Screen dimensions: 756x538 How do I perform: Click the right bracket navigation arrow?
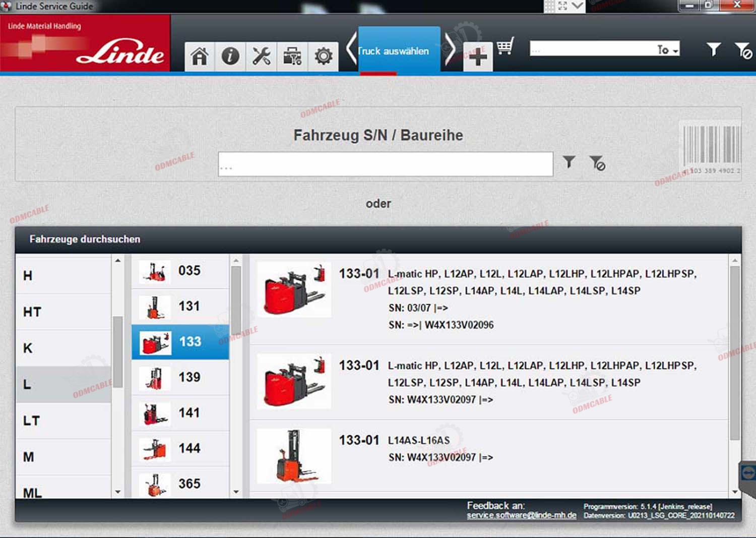450,49
